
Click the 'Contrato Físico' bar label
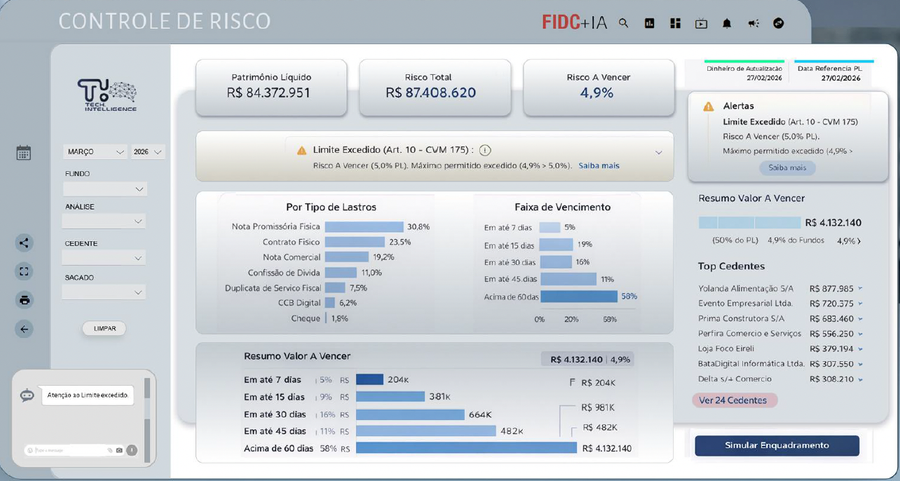291,242
